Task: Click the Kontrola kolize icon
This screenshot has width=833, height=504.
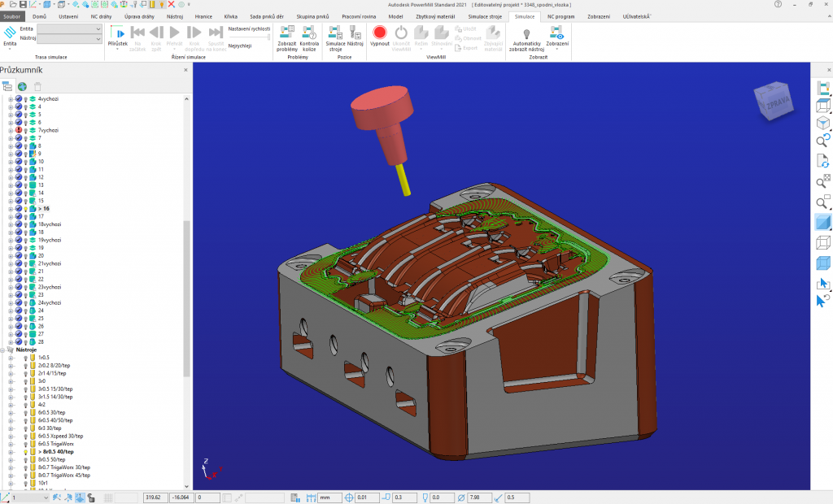Action: click(309, 33)
